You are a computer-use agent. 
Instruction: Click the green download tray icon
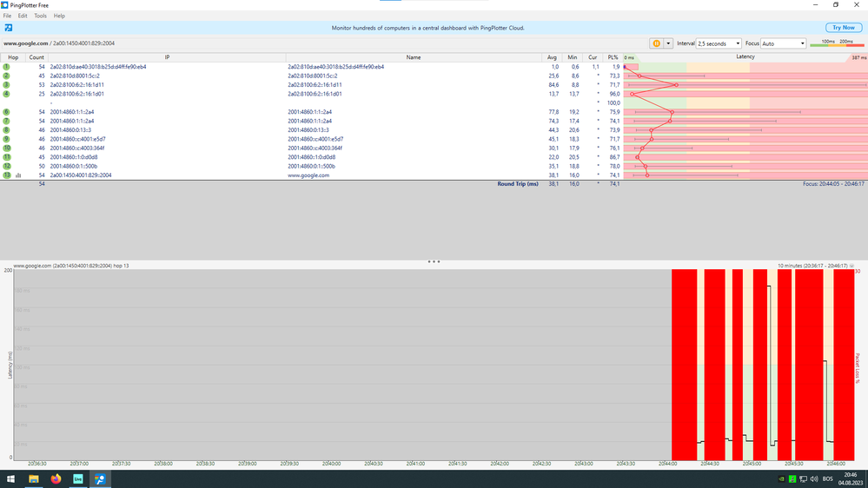792,479
